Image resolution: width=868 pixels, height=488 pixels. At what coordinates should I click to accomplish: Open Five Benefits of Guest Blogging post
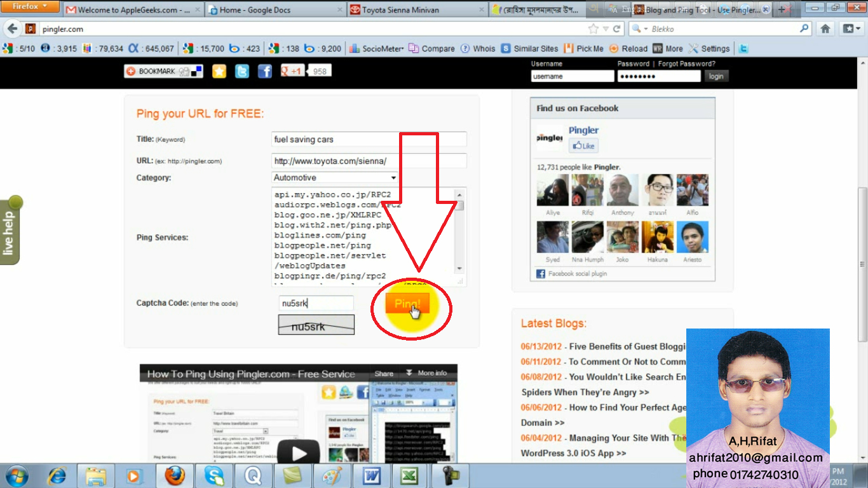coord(628,346)
